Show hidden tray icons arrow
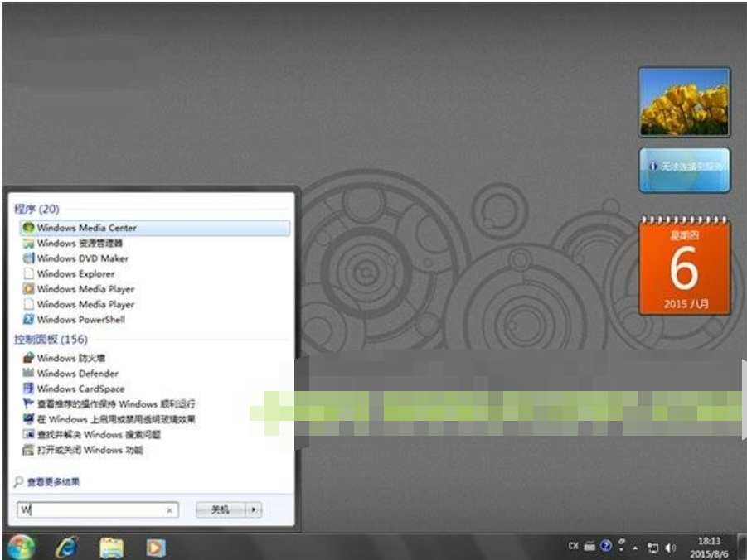The image size is (747, 560). click(636, 548)
